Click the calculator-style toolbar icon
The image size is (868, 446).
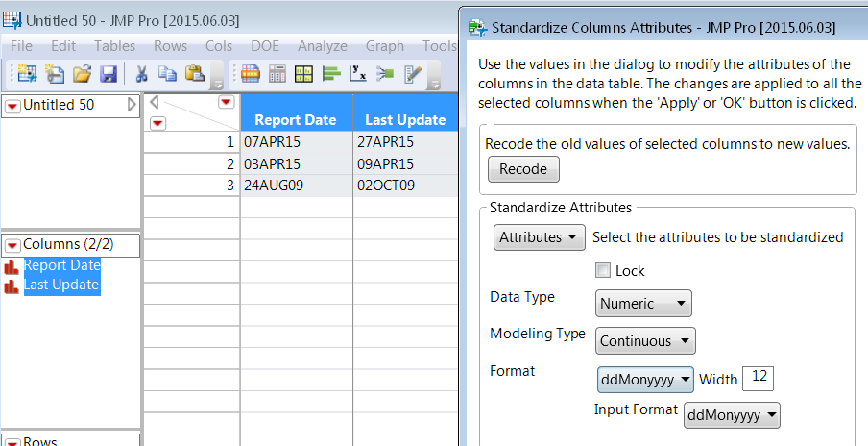(277, 73)
